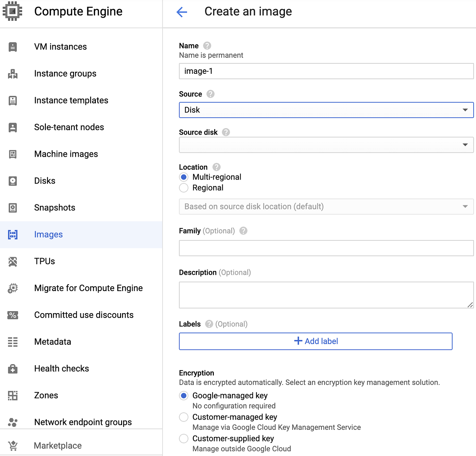Open Instance templates menu item
The width and height of the screenshot is (476, 456).
(81, 101)
